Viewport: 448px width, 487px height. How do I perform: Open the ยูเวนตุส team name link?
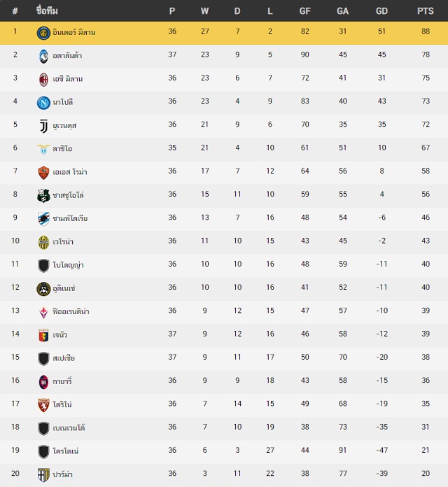(64, 125)
